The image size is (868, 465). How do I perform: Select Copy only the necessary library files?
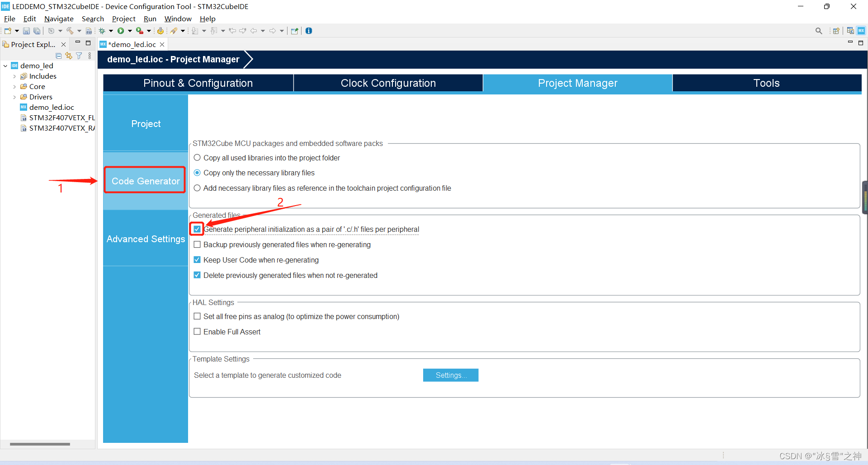pos(197,173)
